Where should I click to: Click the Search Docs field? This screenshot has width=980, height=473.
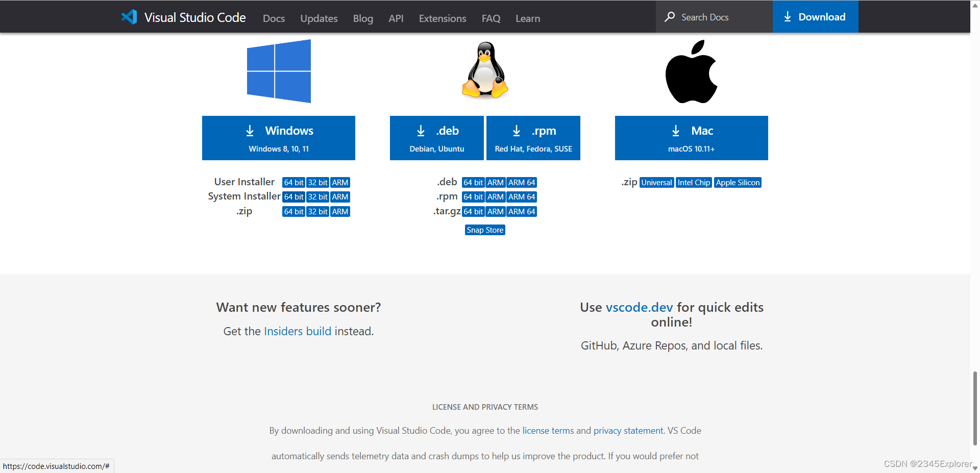click(x=714, y=17)
